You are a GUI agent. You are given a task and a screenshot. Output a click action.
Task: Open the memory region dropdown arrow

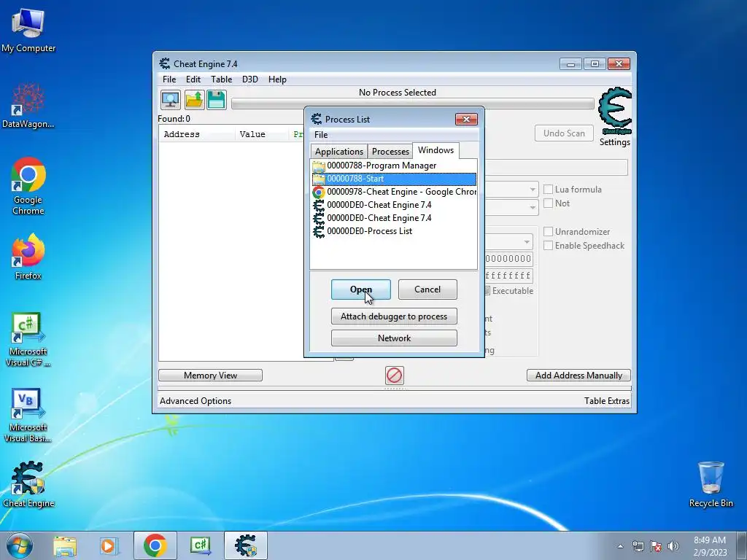pyautogui.click(x=527, y=242)
